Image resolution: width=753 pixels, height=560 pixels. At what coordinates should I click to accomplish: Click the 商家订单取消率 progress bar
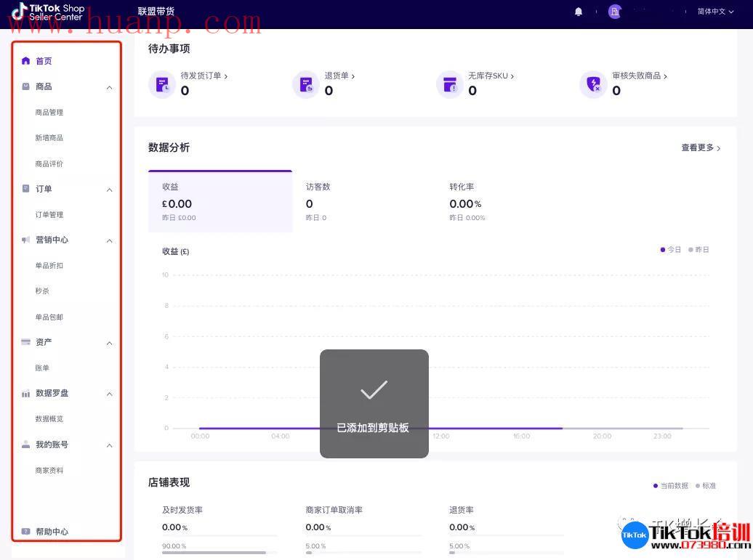tap(363, 552)
